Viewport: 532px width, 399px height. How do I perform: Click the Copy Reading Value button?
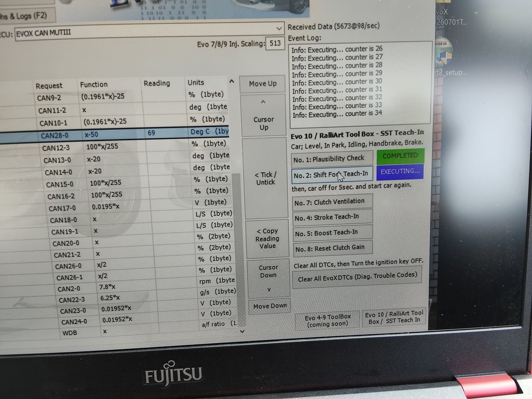pyautogui.click(x=267, y=239)
